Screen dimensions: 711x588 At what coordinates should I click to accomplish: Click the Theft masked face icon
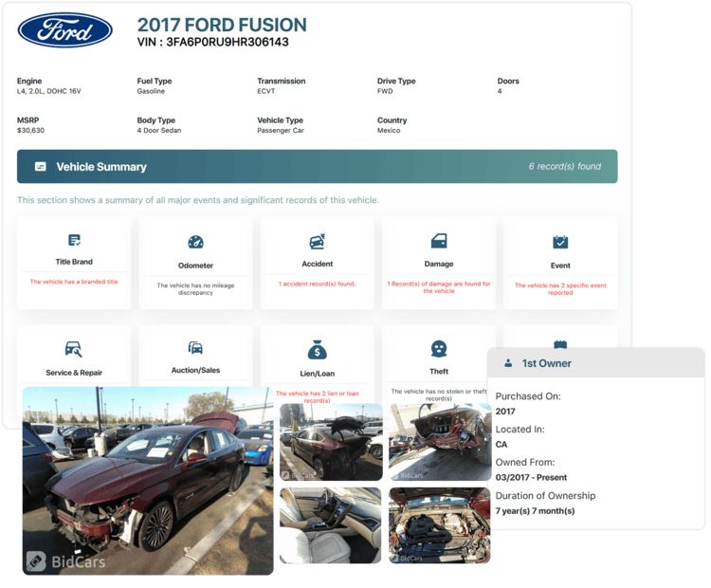pyautogui.click(x=439, y=349)
